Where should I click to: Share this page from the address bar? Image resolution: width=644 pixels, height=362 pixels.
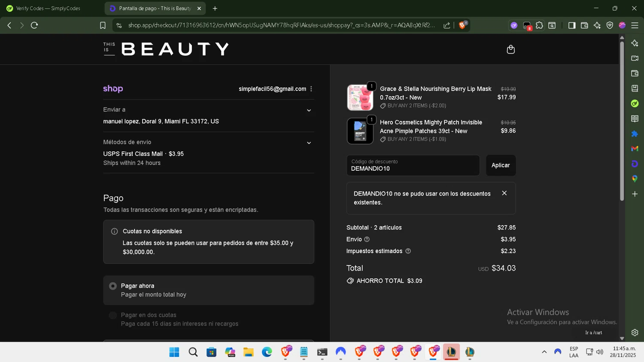447,25
